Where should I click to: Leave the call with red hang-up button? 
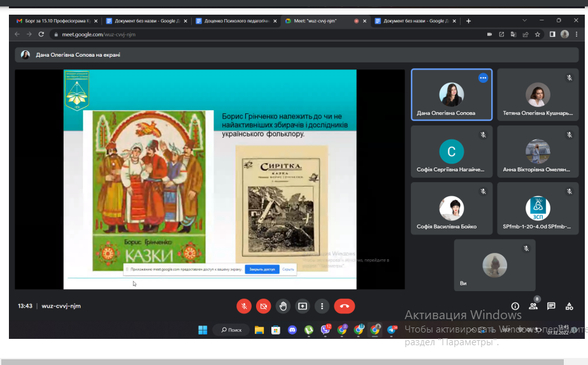345,306
